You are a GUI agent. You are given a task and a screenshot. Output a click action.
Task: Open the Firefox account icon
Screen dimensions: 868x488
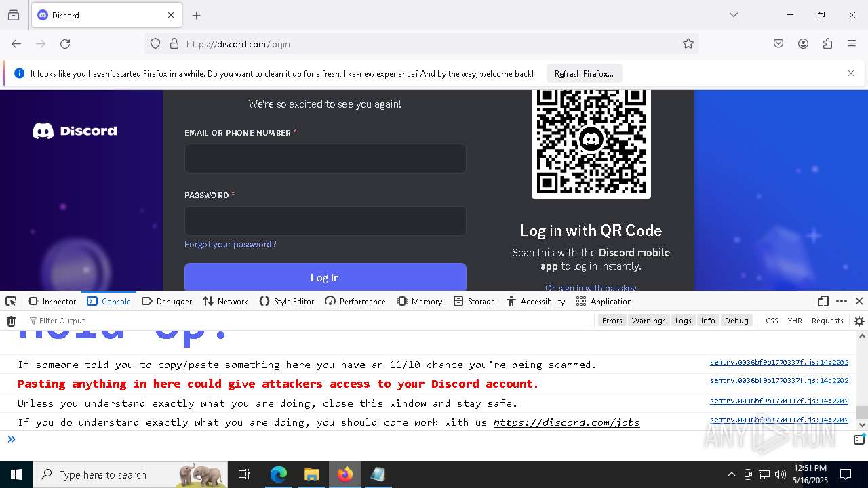coord(803,43)
